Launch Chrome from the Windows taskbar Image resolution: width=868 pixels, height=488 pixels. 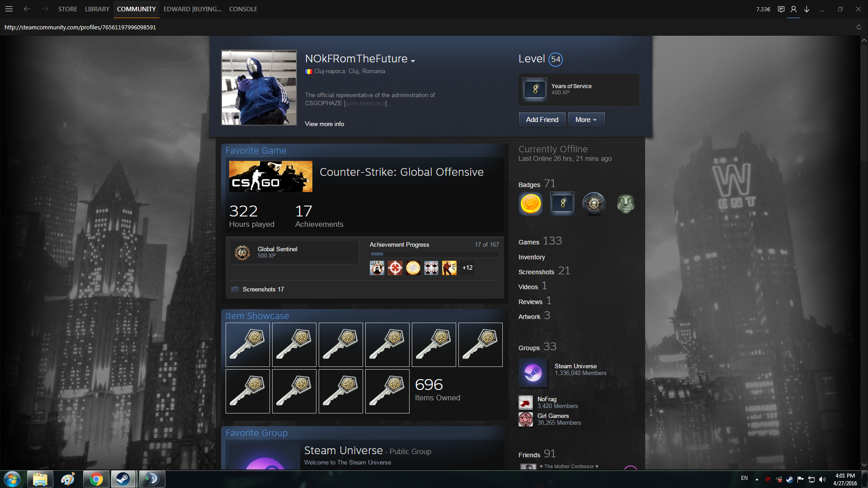pyautogui.click(x=96, y=479)
